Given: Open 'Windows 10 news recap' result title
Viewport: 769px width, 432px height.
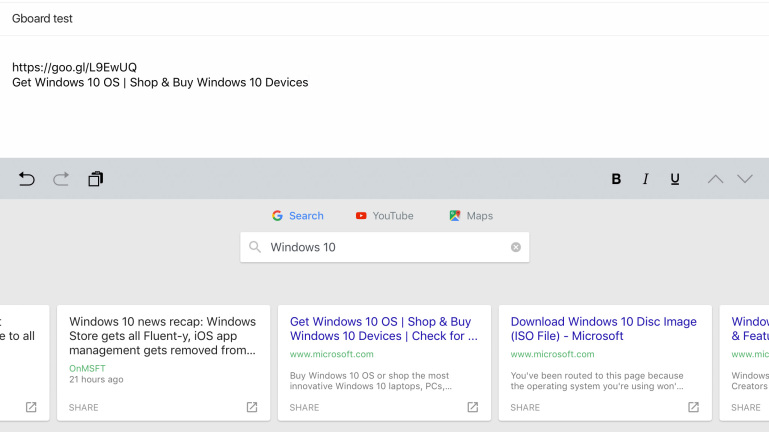Looking at the screenshot, I should 162,336.
